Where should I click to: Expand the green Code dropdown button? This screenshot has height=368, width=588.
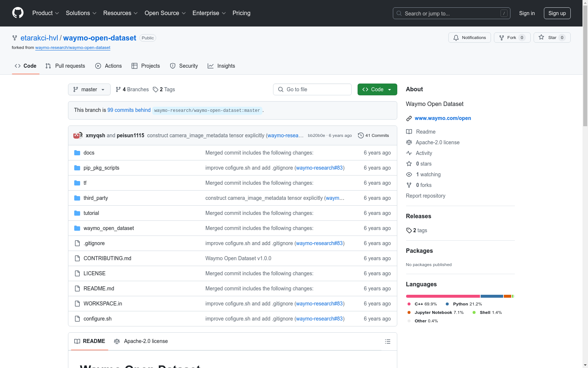377,89
